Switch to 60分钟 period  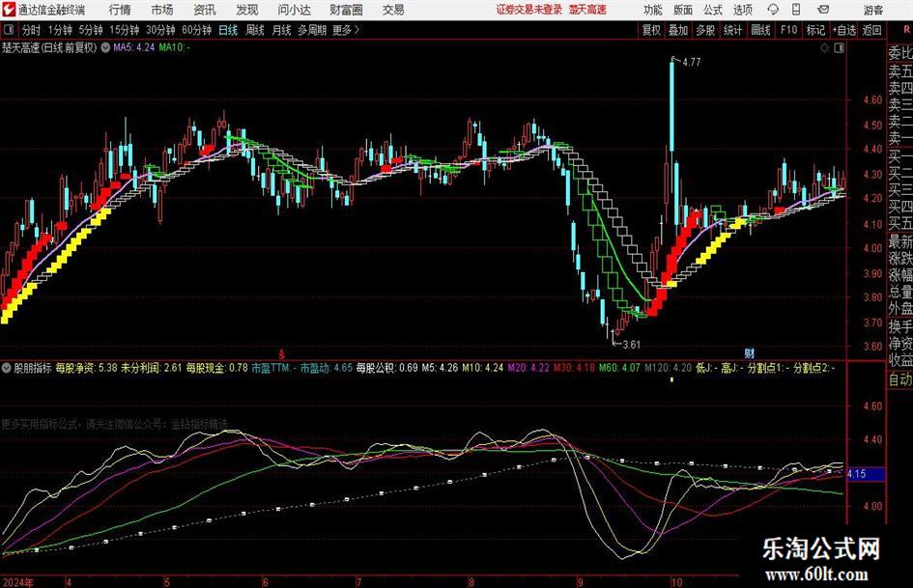click(196, 30)
